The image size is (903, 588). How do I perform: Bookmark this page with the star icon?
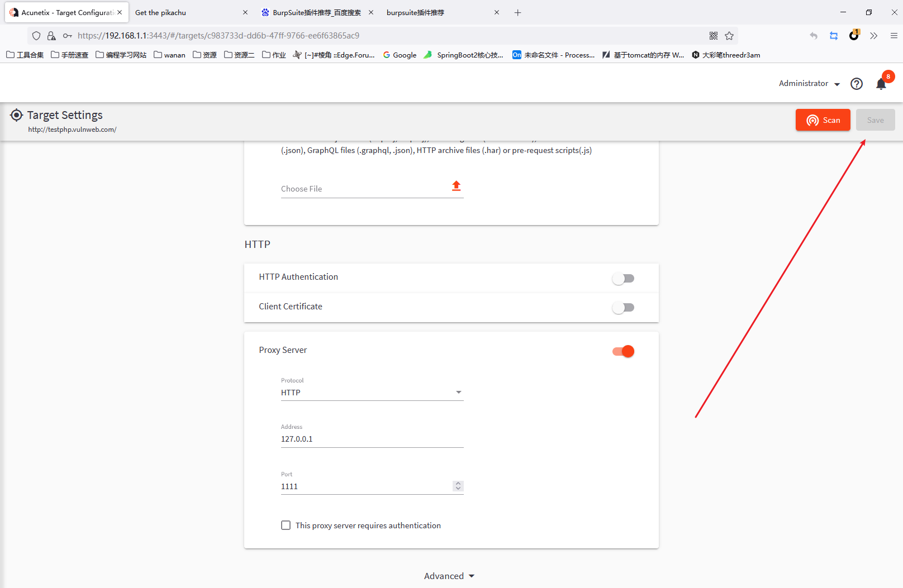[729, 36]
